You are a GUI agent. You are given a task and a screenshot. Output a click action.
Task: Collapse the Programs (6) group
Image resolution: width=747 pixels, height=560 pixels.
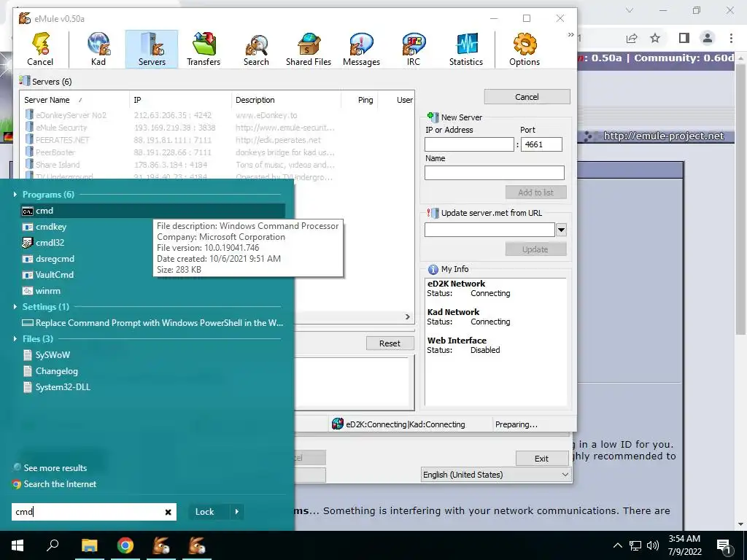pos(15,194)
